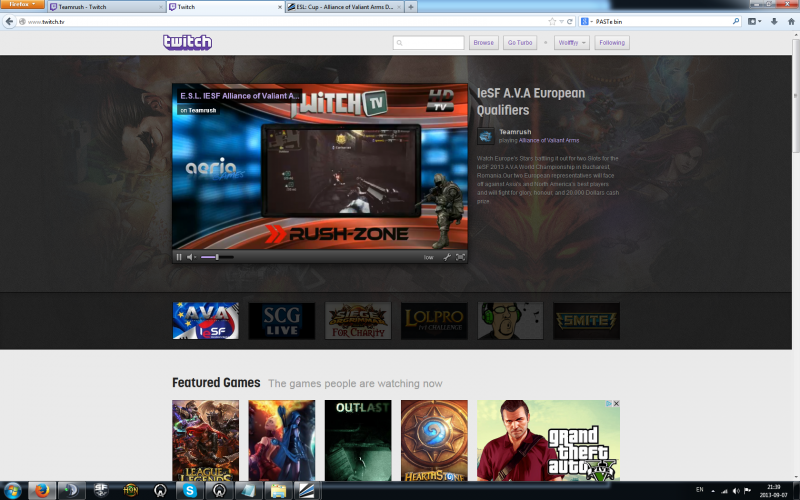The height and width of the screenshot is (500, 800).
Task: Click the Grand Theft Auto V advertisement
Action: coord(548,440)
